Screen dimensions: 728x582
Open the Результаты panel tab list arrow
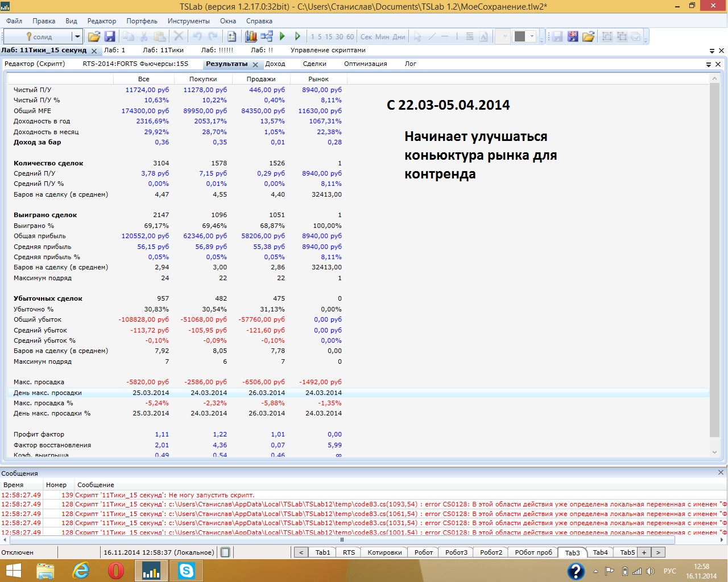click(709, 64)
